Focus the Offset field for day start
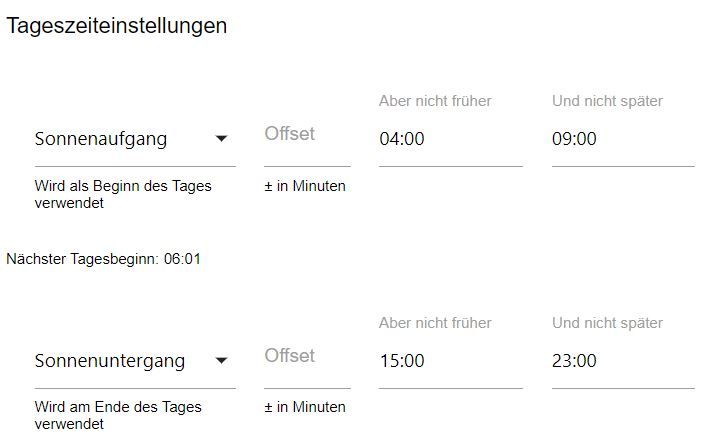The image size is (710, 447). click(306, 139)
